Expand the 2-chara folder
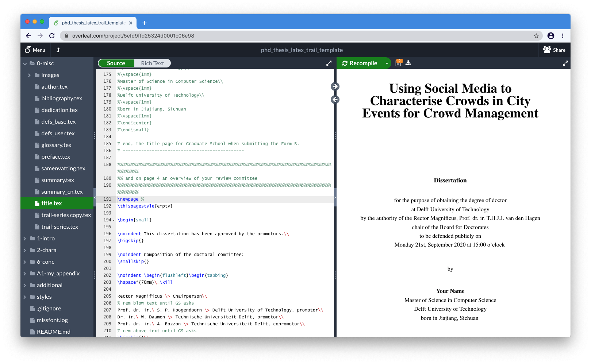This screenshot has height=364, width=591. tap(25, 250)
